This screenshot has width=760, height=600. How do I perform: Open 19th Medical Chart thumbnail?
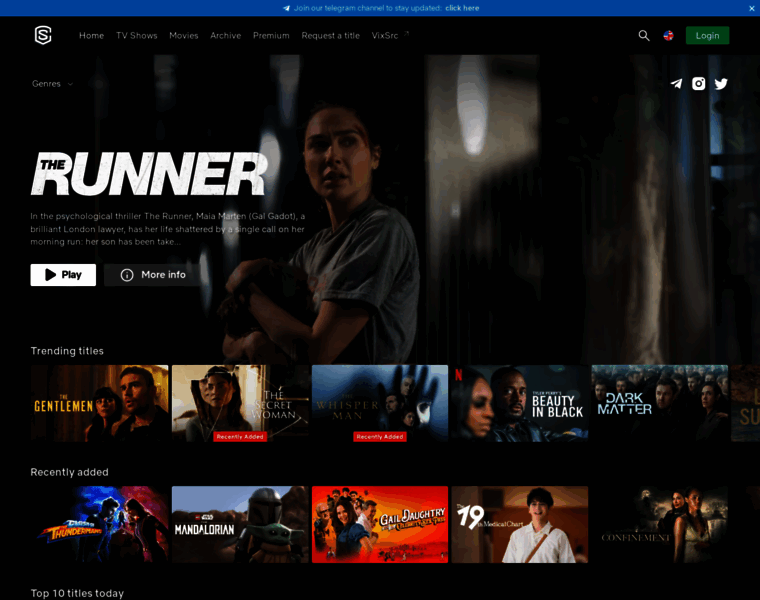tap(520, 524)
